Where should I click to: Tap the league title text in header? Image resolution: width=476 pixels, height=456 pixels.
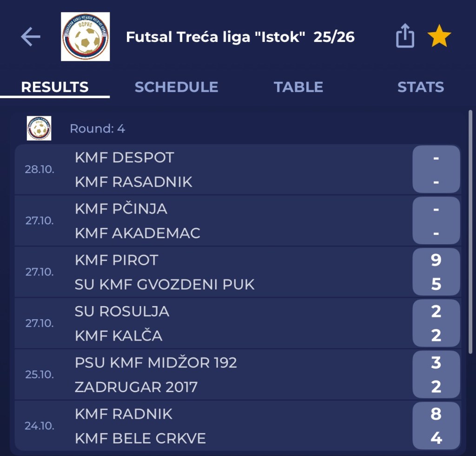pyautogui.click(x=240, y=37)
